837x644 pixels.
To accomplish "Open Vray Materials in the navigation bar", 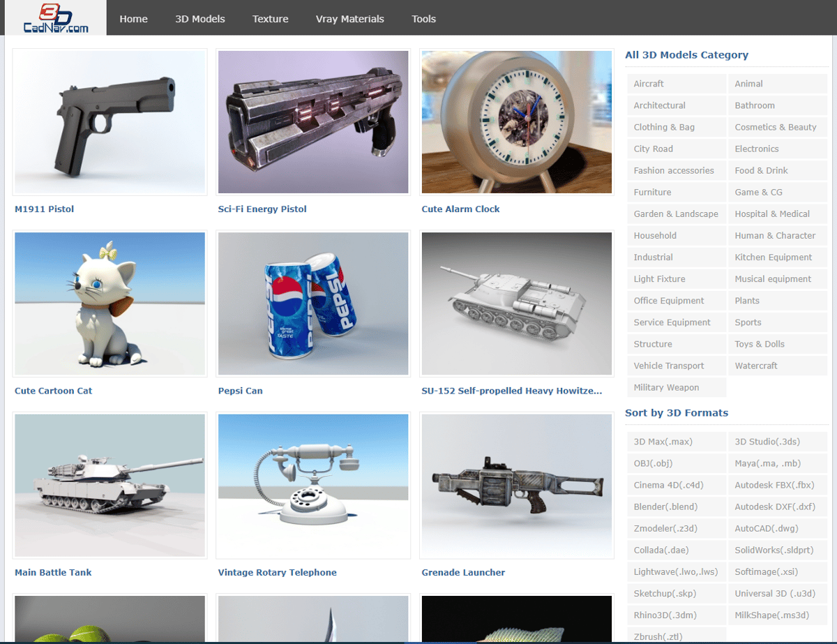I will coord(350,19).
